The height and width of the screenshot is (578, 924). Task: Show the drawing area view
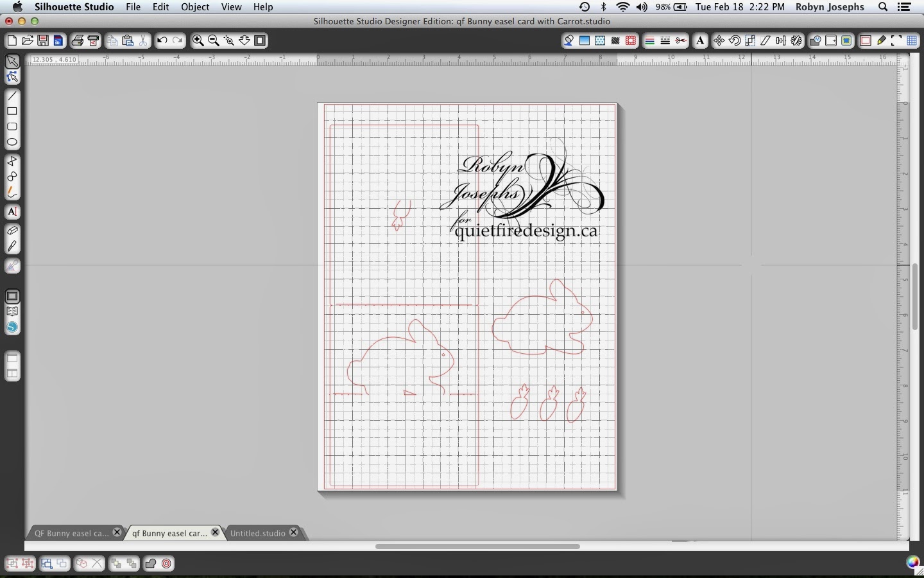pyautogui.click(x=12, y=297)
